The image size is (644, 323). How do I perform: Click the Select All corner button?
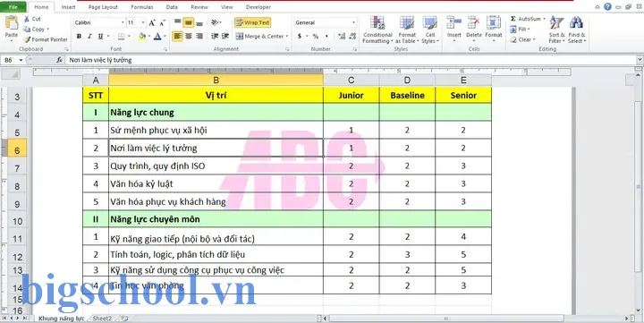click(11, 75)
